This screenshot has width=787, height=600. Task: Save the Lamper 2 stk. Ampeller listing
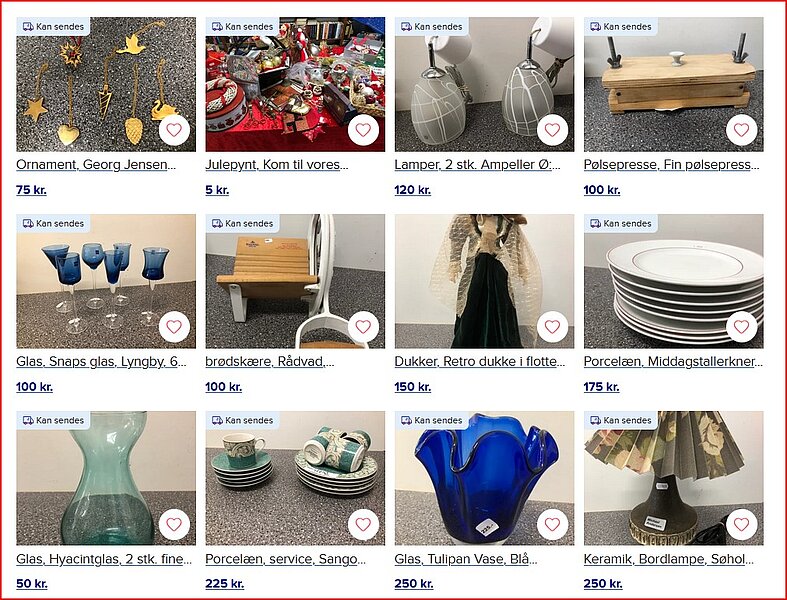pos(553,130)
